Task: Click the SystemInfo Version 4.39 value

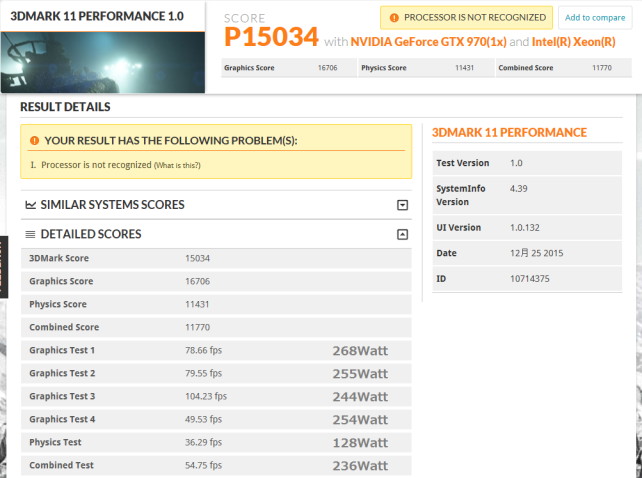Action: (519, 188)
